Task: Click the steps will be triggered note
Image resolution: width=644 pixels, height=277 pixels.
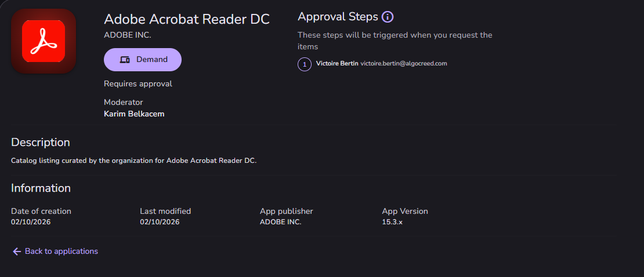Action: click(395, 41)
